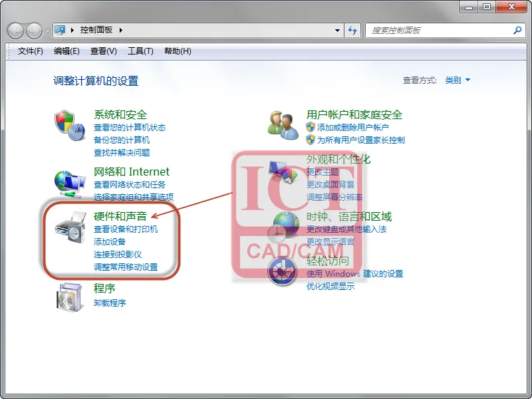This screenshot has width=532, height=399.
Task: Click 卸载程序 link
Action: (x=110, y=303)
